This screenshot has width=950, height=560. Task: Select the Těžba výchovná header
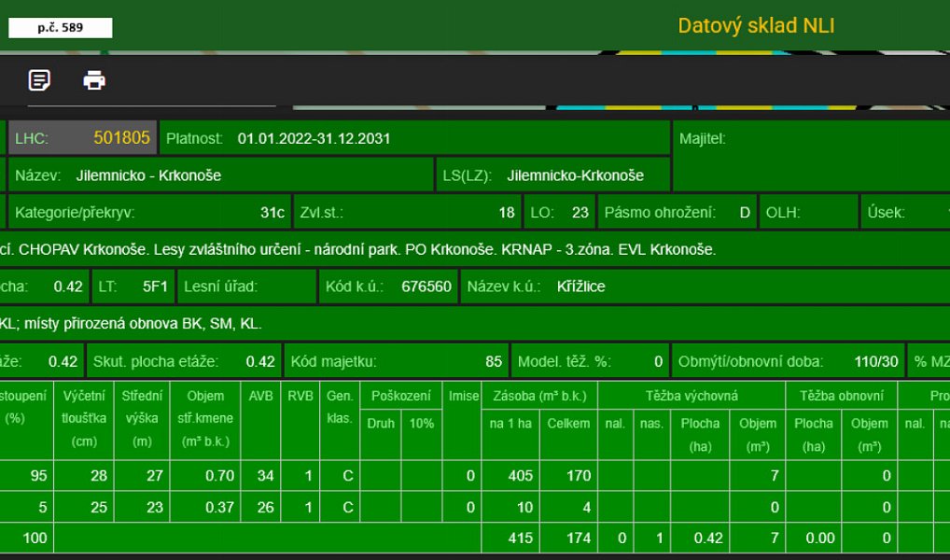click(692, 395)
